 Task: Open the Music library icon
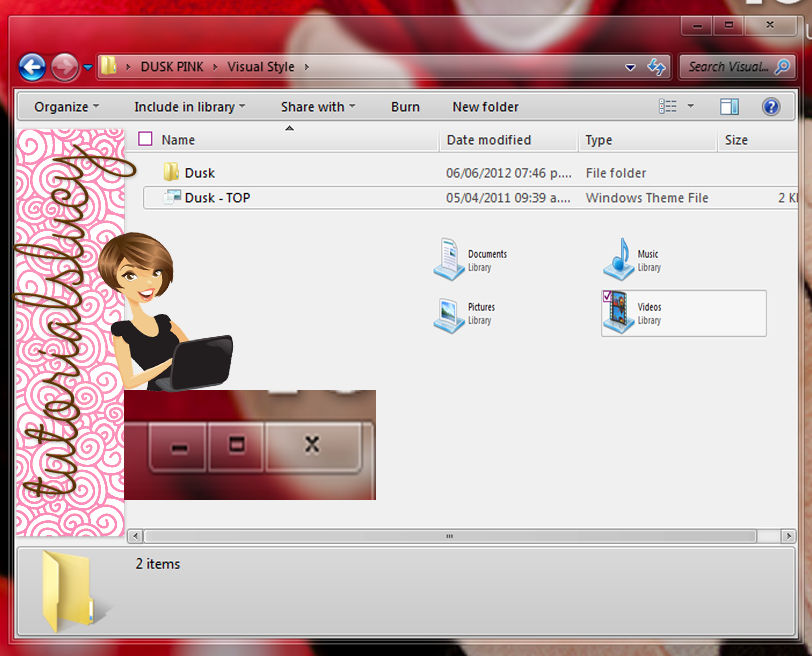click(618, 260)
